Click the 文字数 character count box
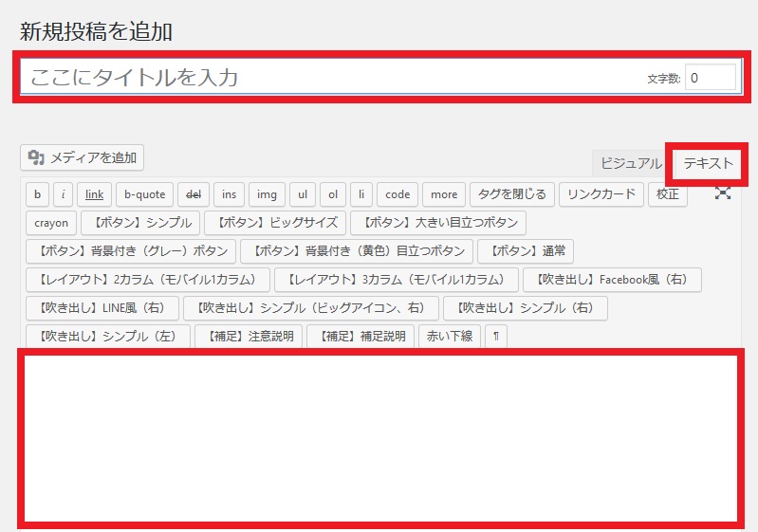Viewport: 758px width, 532px height. pos(711,78)
